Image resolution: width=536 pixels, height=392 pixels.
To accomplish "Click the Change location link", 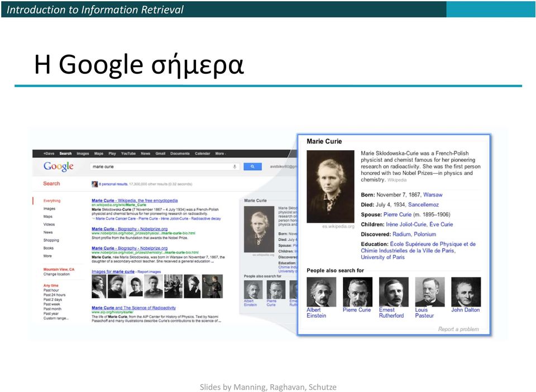I will 56,274.
